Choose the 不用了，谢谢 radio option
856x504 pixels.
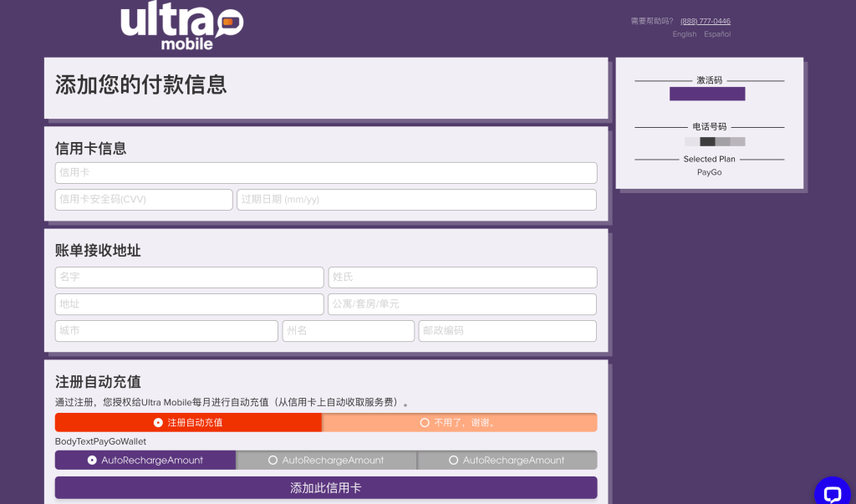(460, 423)
